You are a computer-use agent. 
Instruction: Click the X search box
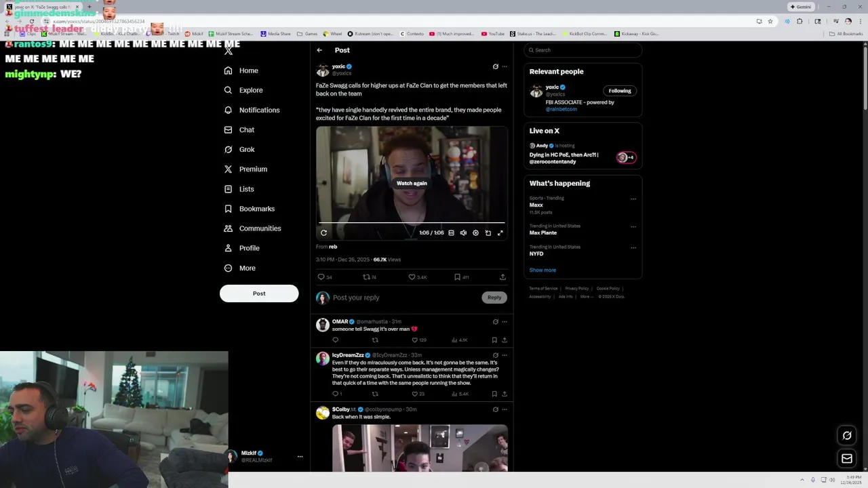[583, 50]
